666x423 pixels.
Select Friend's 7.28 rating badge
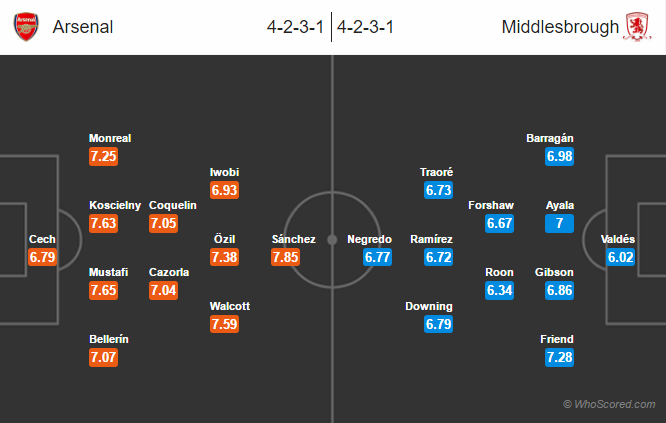tap(560, 357)
